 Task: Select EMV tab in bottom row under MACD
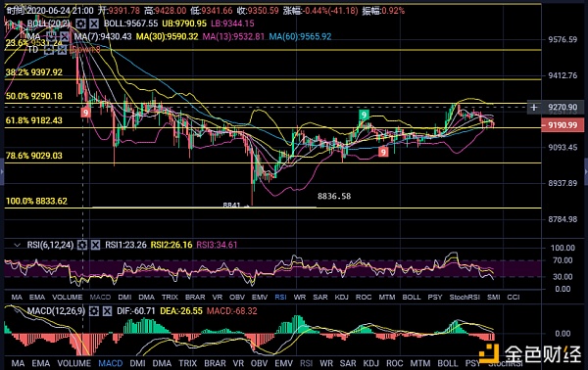[x=283, y=363]
